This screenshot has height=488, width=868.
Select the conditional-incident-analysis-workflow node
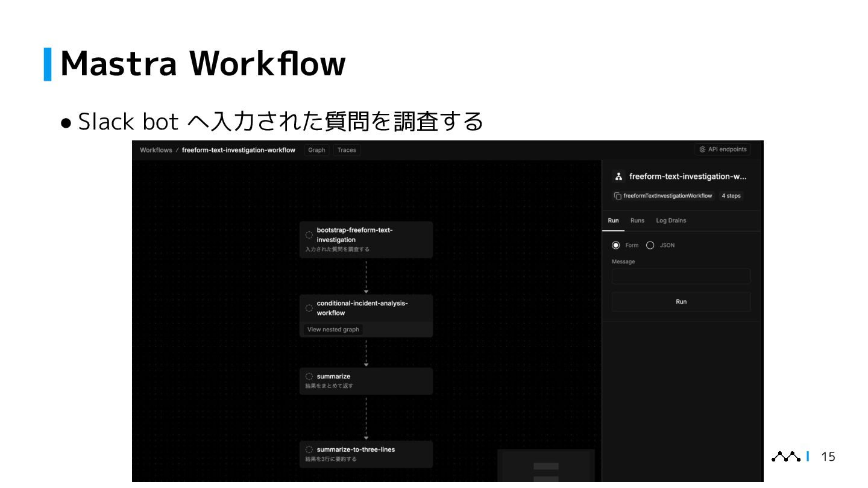click(366, 316)
